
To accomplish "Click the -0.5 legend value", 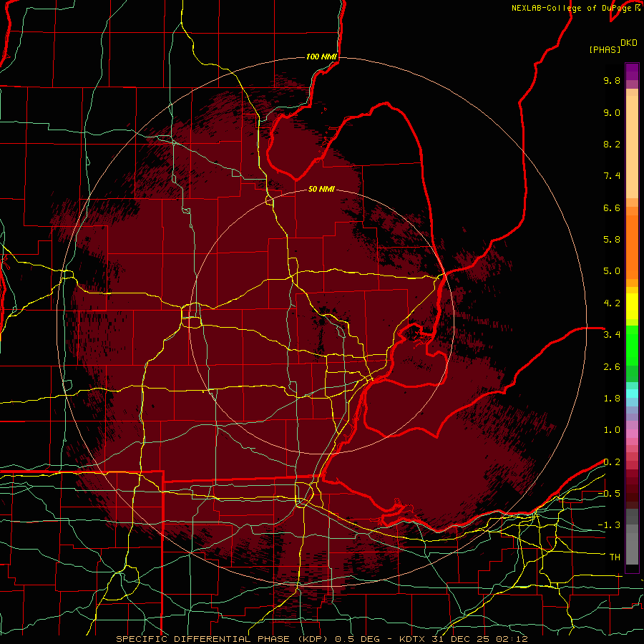I will (x=609, y=494).
